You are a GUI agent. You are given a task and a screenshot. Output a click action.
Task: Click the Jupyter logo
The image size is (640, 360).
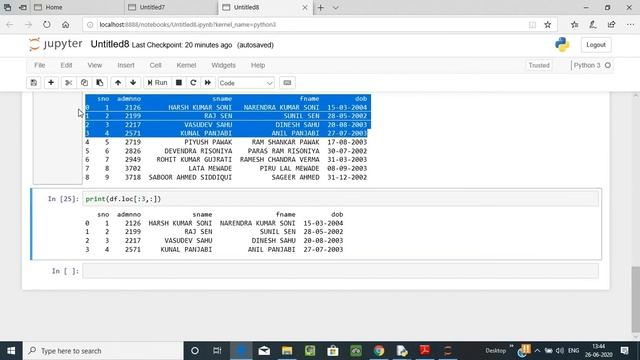[x=56, y=44]
